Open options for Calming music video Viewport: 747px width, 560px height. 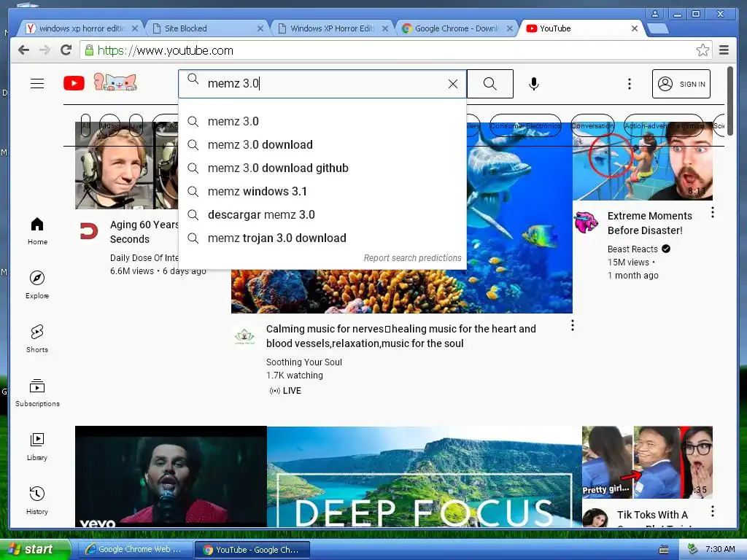tap(572, 325)
